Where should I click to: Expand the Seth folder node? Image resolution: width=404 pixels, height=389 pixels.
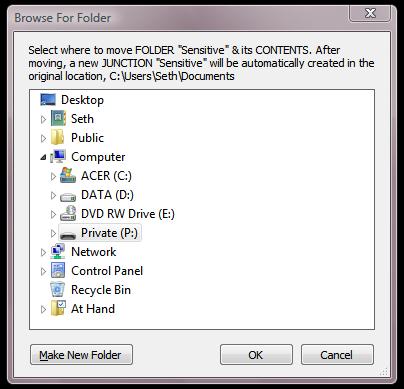pos(43,119)
